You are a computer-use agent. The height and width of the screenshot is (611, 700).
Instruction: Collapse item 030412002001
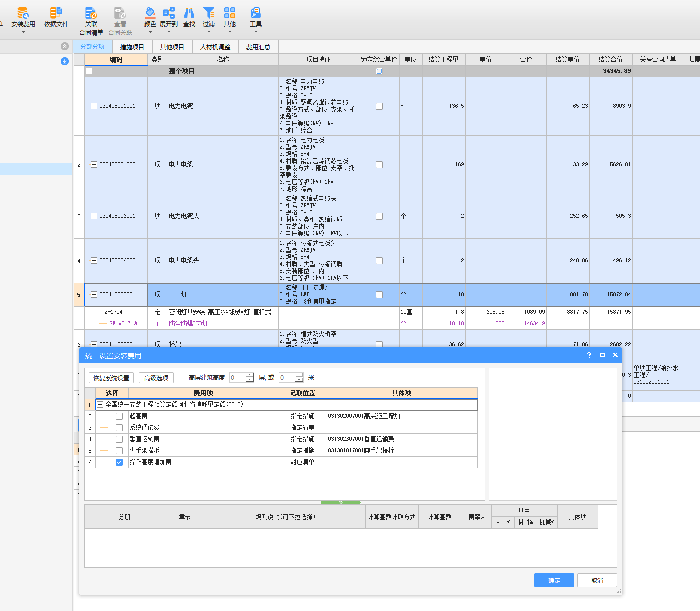click(94, 295)
